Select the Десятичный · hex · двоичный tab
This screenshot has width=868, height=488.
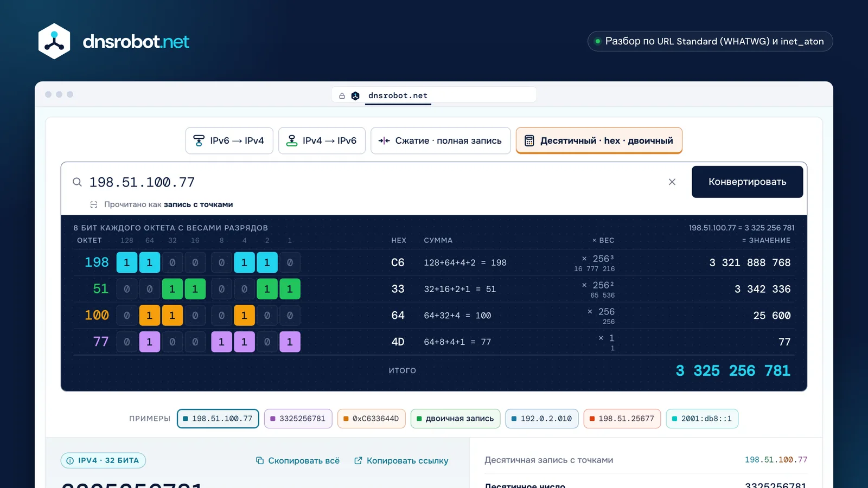point(599,141)
